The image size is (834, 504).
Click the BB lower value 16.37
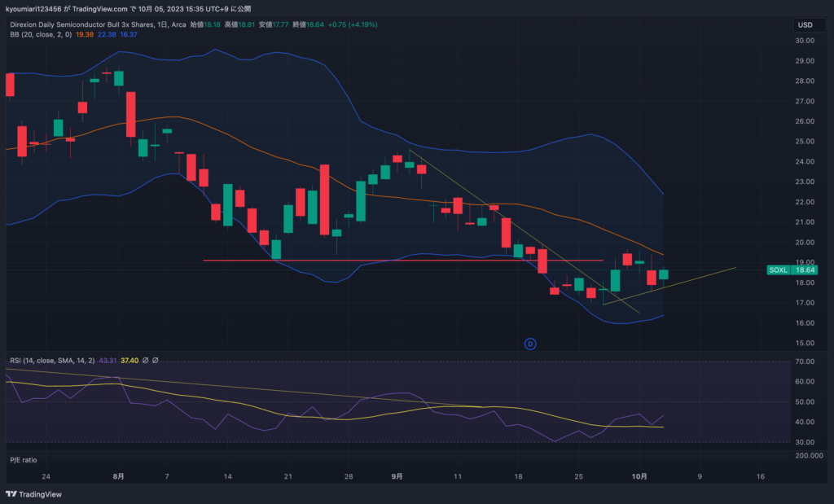pyautogui.click(x=129, y=34)
